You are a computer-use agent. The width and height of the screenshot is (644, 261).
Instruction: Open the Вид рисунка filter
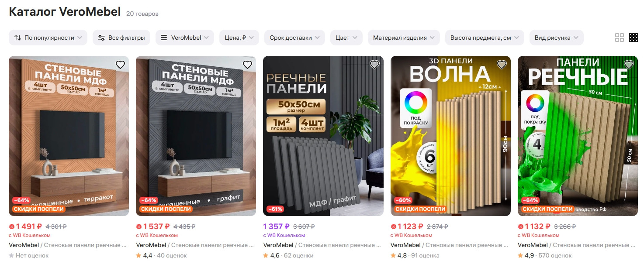557,38
